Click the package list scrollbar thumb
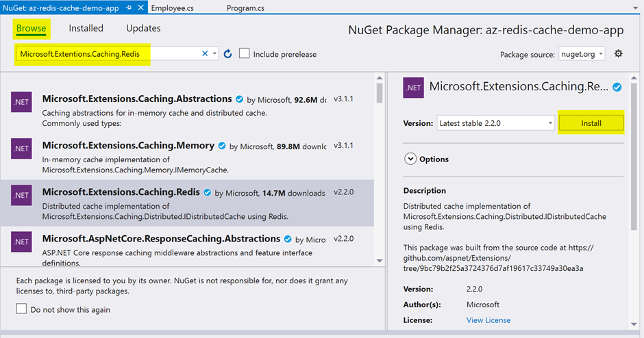Screen dimensions: 644x338 [380, 93]
